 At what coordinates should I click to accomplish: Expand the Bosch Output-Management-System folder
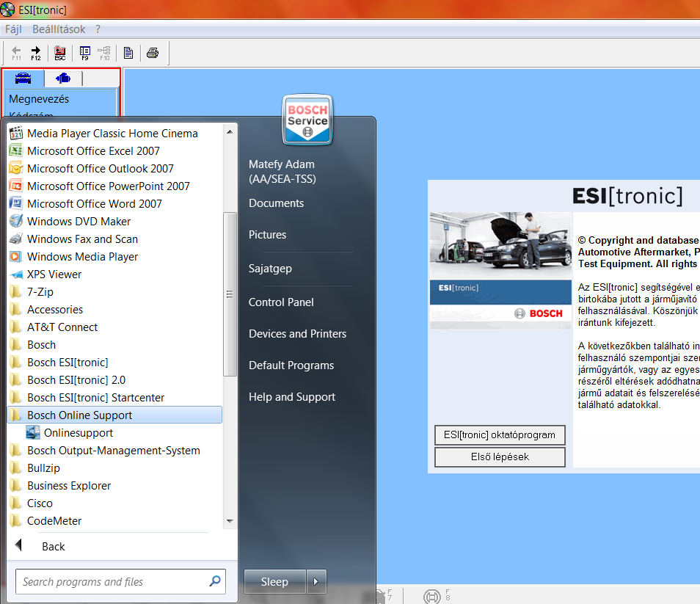point(114,451)
